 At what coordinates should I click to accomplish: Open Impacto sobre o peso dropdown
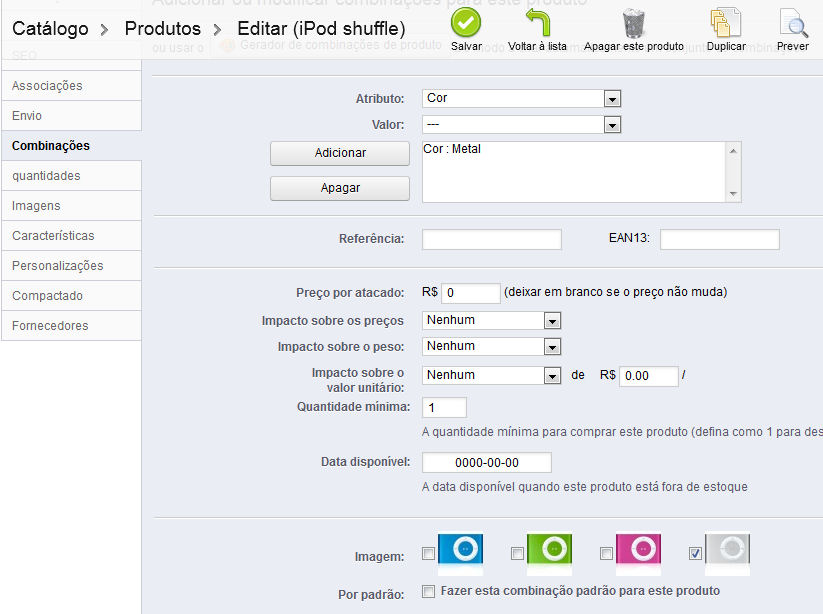(x=491, y=346)
